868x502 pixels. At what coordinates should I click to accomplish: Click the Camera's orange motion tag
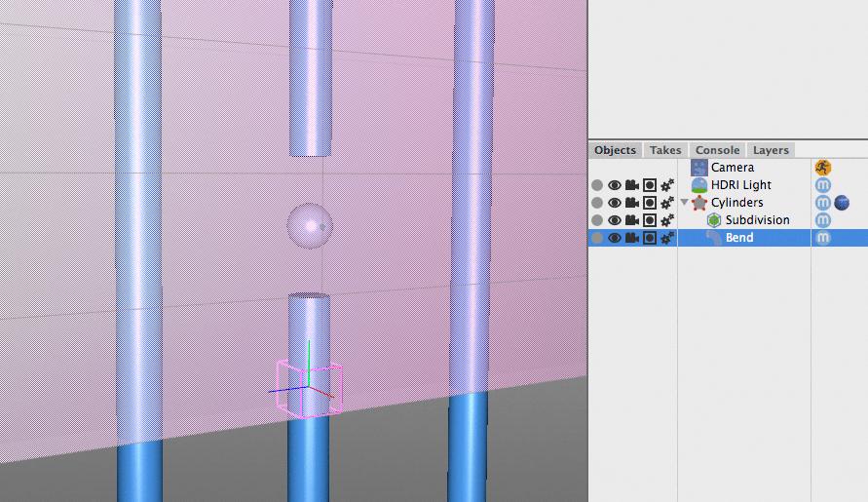click(822, 168)
